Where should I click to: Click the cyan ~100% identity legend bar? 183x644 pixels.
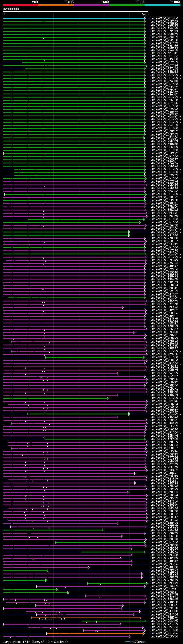click(162, 5)
